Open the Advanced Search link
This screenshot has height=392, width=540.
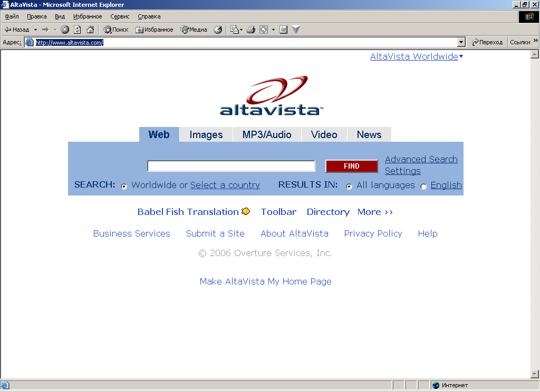point(421,159)
